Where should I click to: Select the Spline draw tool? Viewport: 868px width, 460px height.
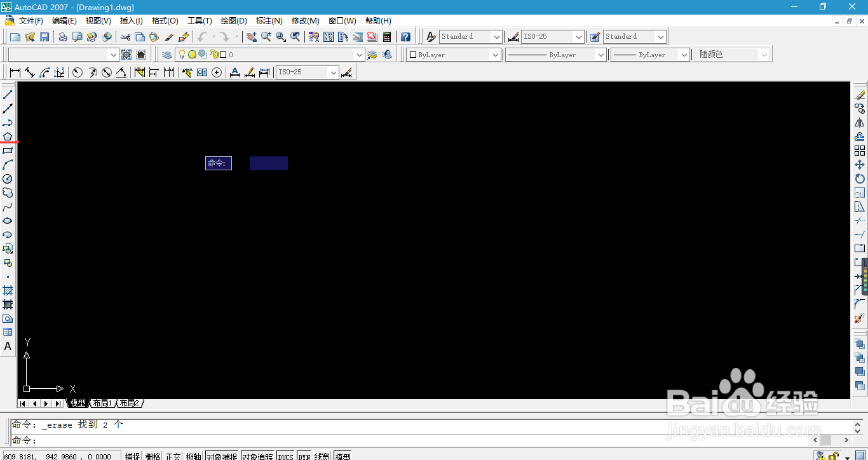(x=8, y=207)
